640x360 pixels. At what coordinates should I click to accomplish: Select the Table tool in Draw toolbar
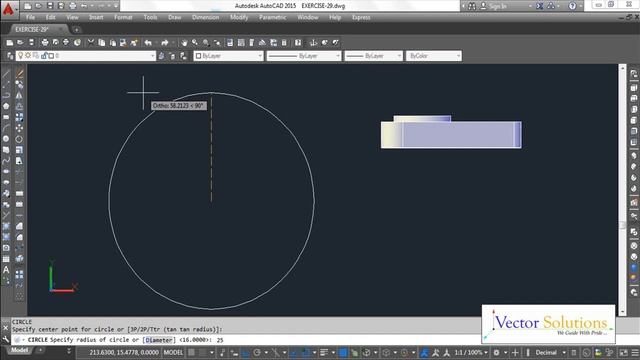(6, 259)
